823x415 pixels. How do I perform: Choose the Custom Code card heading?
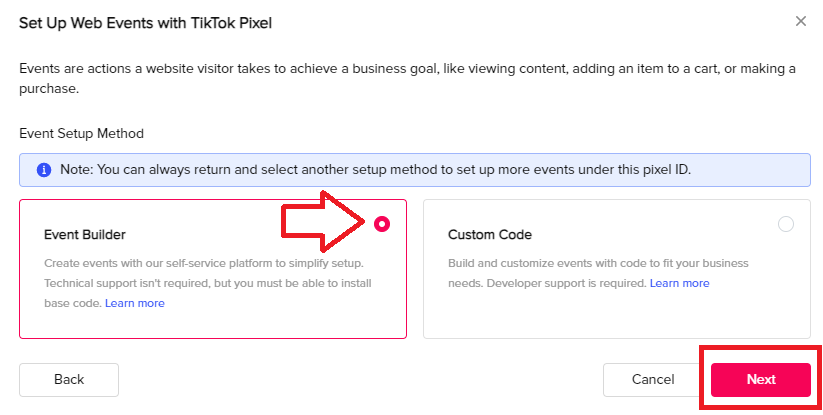[x=490, y=235]
